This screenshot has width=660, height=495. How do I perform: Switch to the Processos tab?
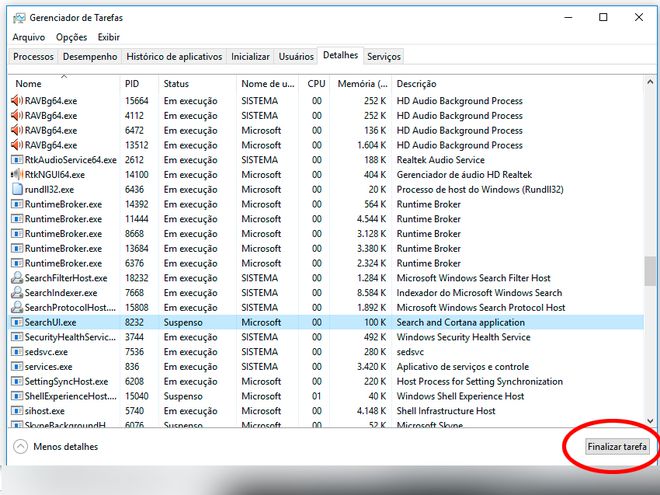33,56
